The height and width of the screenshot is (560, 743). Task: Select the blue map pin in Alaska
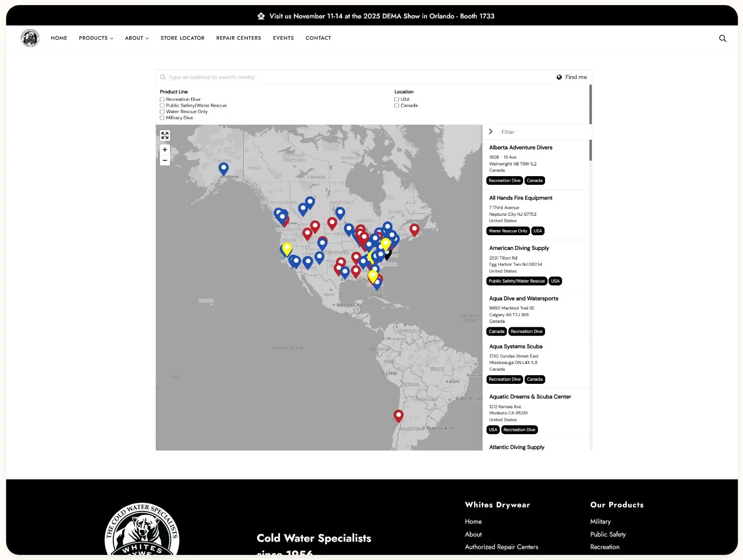pos(223,169)
